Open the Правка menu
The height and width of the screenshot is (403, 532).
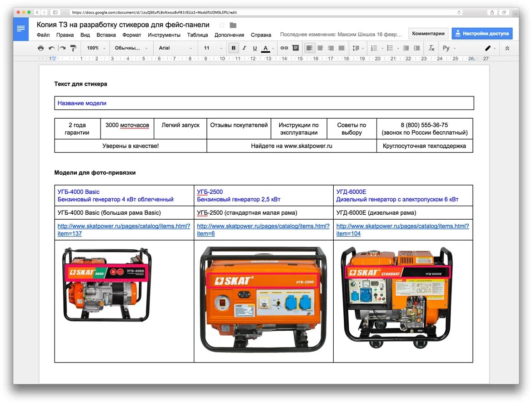(x=65, y=35)
